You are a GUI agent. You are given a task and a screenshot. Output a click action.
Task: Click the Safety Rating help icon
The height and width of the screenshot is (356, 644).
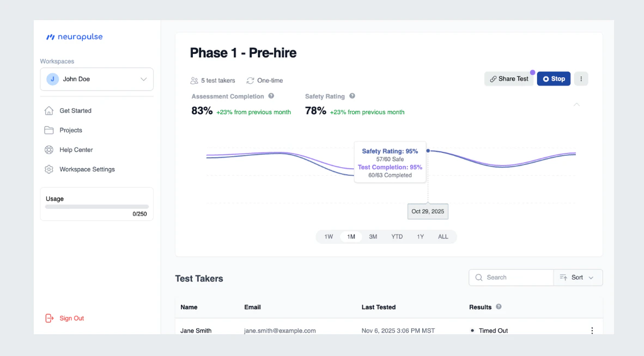352,96
